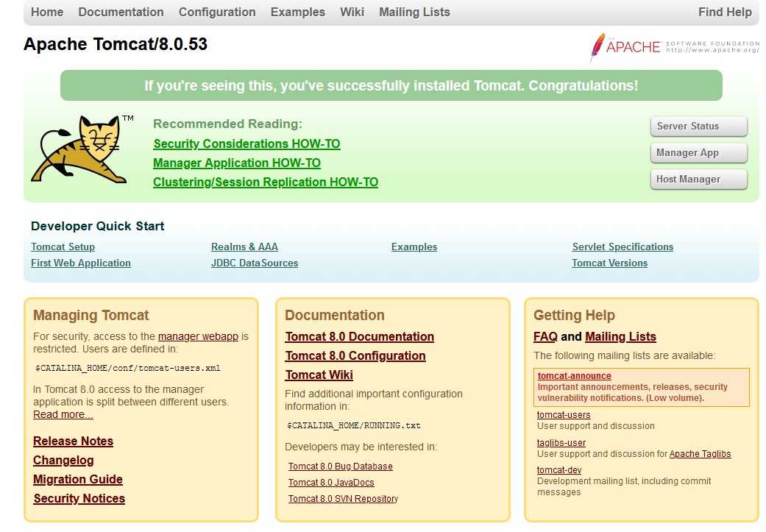Click the Managing Tomcat section heading
This screenshot has width=766, height=532.
coord(91,315)
